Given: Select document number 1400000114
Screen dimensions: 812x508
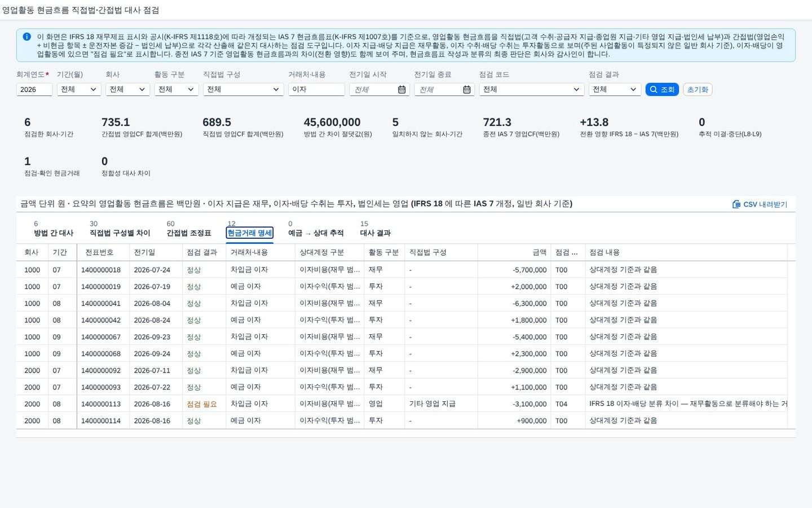Looking at the screenshot, I should tap(101, 421).
